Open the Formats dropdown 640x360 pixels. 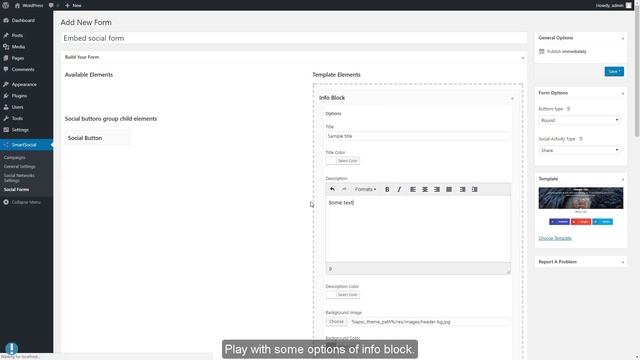(x=365, y=189)
